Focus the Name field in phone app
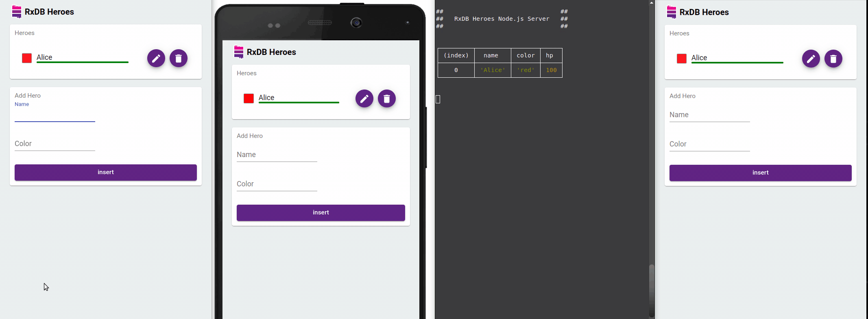This screenshot has height=319, width=868. tap(277, 155)
